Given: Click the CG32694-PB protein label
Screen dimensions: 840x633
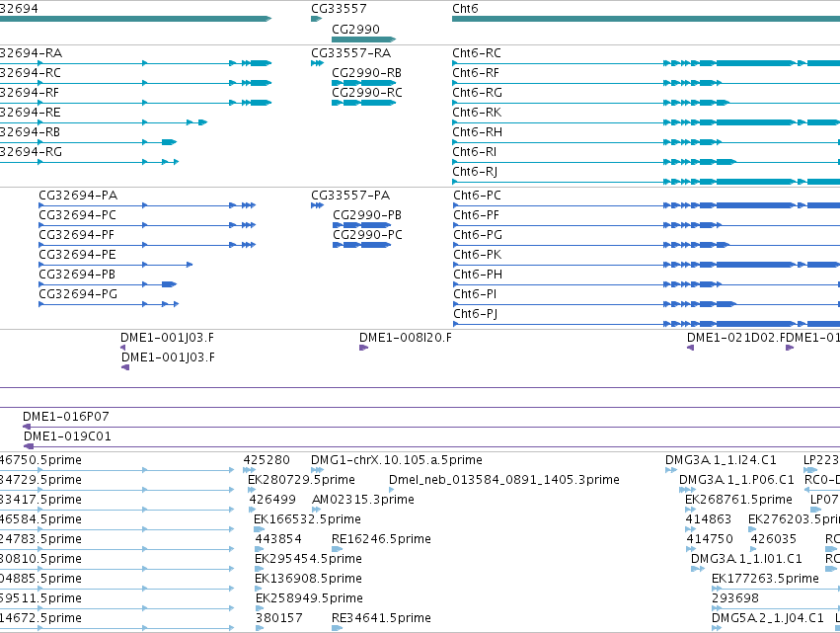Looking at the screenshot, I should coord(77,275).
